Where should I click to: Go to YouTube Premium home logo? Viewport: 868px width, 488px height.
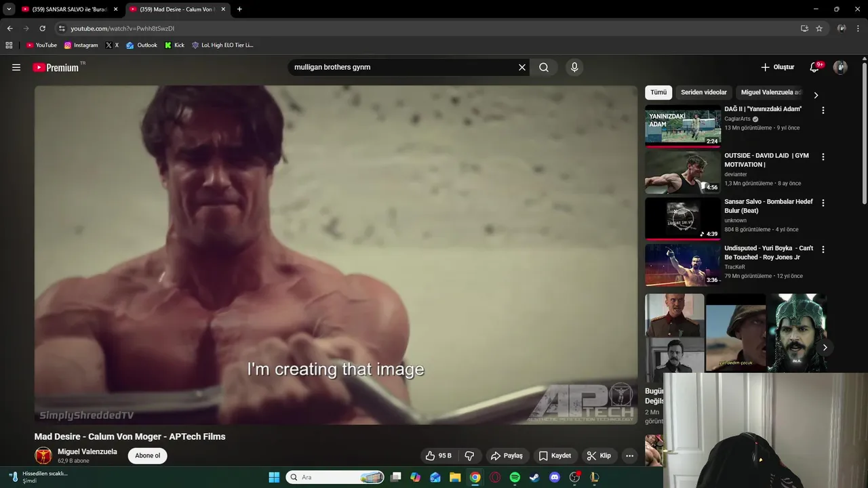[56, 67]
